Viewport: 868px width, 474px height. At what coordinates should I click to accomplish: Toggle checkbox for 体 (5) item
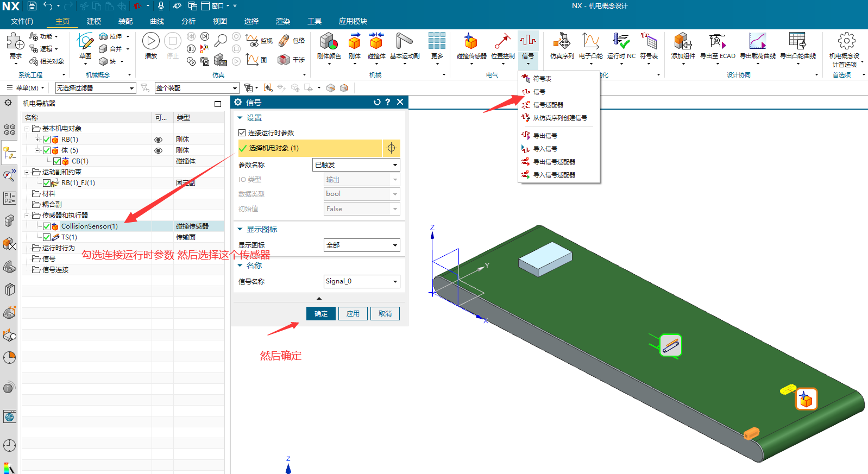pyautogui.click(x=47, y=150)
